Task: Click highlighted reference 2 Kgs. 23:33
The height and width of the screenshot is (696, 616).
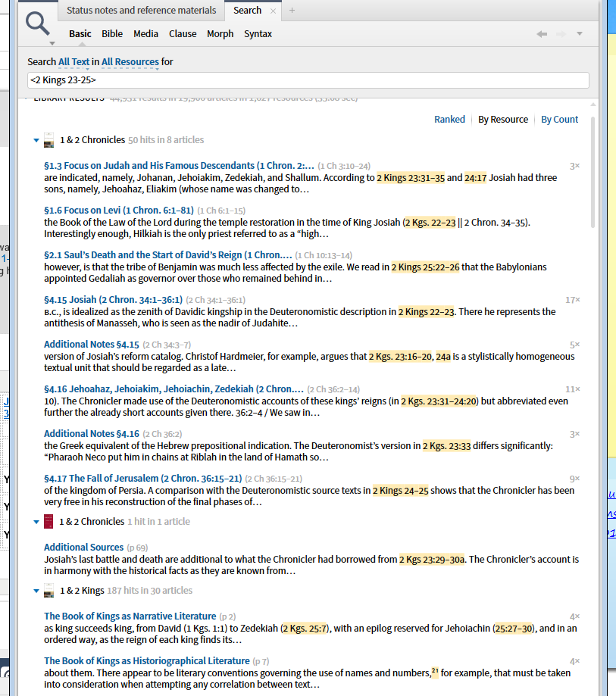Action: [446, 446]
